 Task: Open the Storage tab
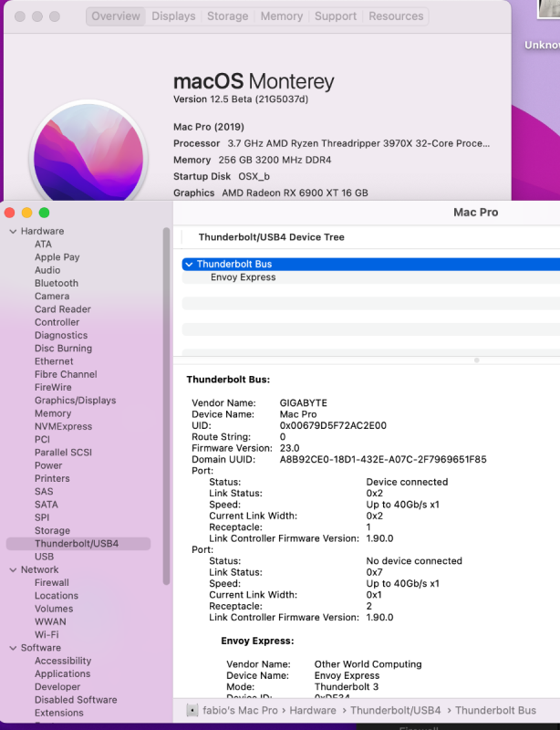coord(227,16)
